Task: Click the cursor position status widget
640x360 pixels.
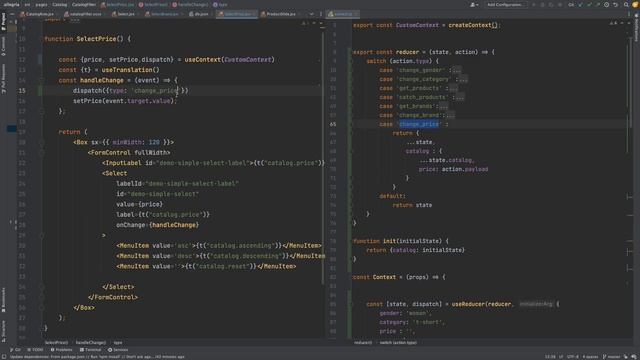Action: (550, 357)
